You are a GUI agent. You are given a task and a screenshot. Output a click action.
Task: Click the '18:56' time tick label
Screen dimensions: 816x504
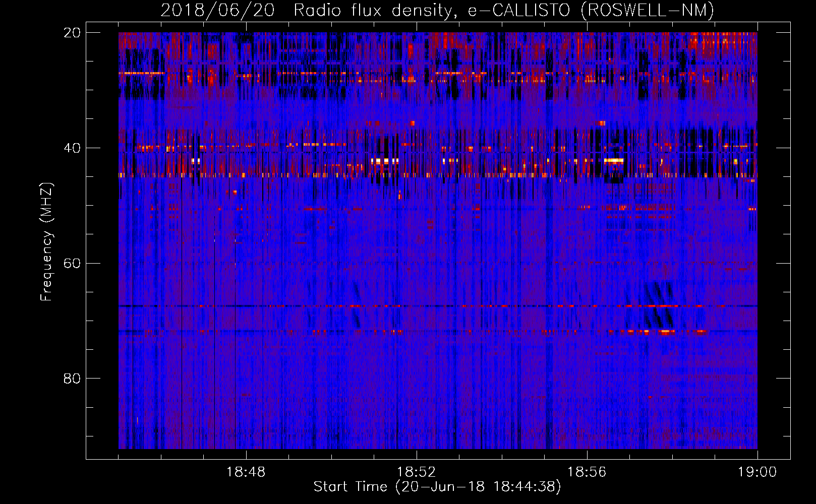tap(587, 472)
